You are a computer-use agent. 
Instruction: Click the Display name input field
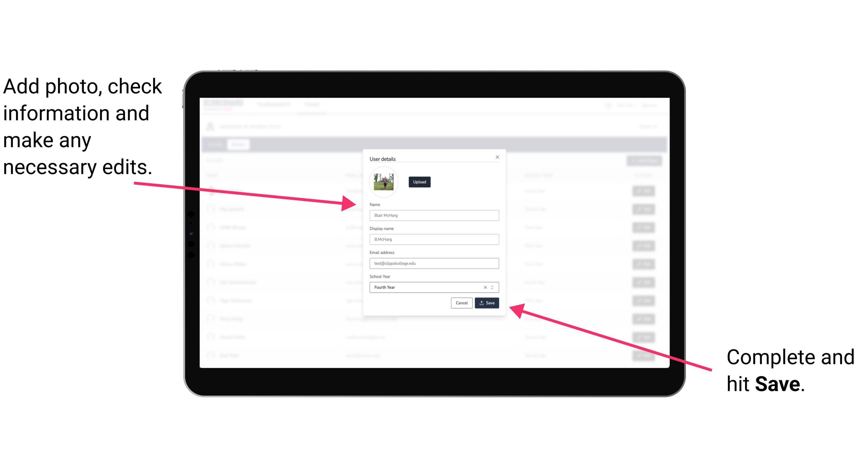pos(434,239)
